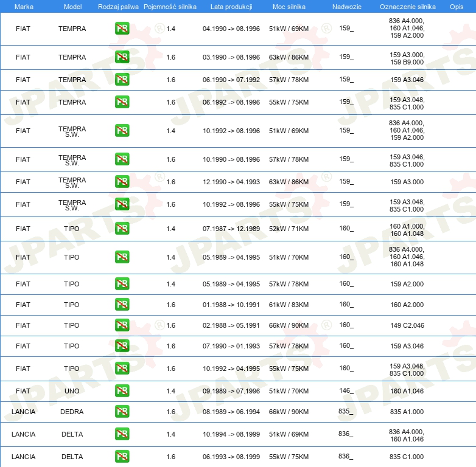Click the Model column header

(x=72, y=7)
